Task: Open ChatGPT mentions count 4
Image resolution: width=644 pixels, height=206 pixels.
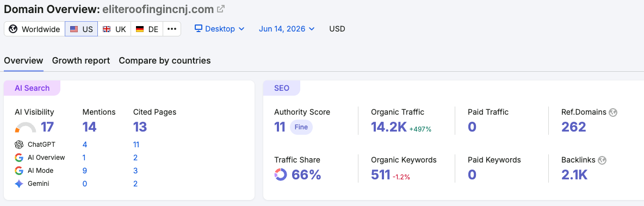Action: coord(85,145)
